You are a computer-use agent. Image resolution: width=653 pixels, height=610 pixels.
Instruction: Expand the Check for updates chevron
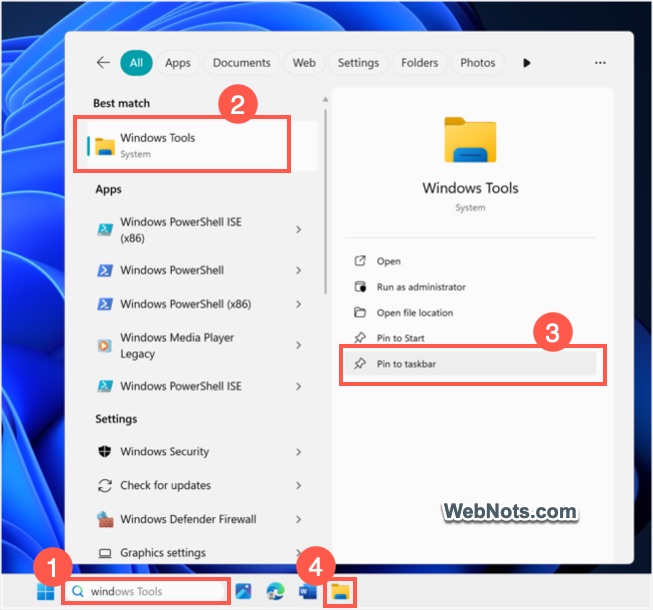(x=298, y=485)
